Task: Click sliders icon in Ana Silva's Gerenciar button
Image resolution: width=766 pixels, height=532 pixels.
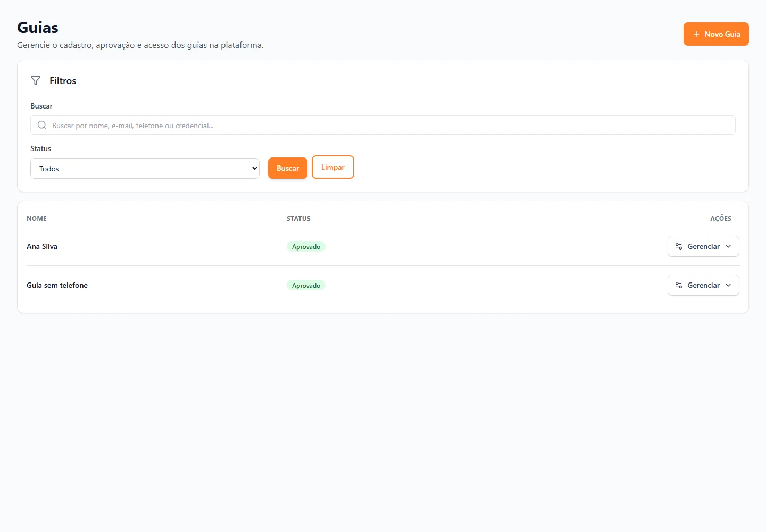Action: [x=679, y=246]
